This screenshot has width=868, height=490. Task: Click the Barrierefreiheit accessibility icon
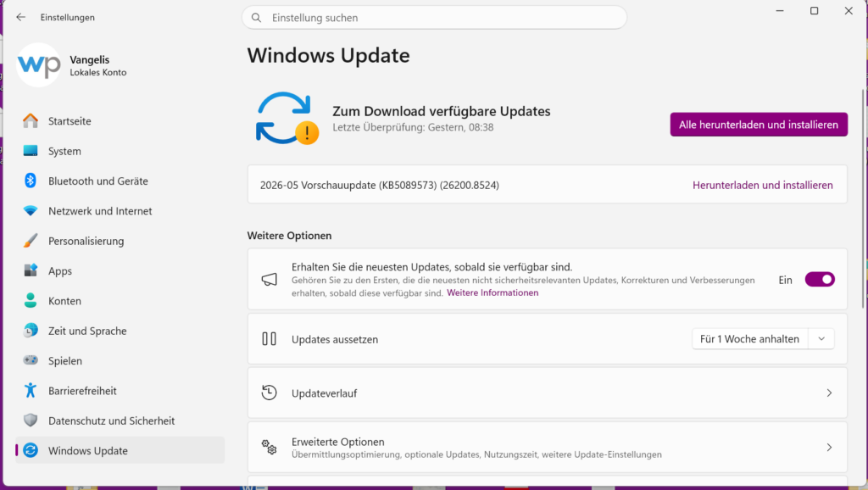tap(31, 390)
